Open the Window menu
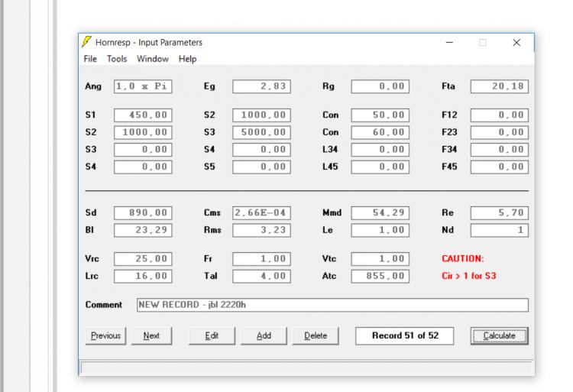Screen dimensions: 573x392 click(154, 59)
